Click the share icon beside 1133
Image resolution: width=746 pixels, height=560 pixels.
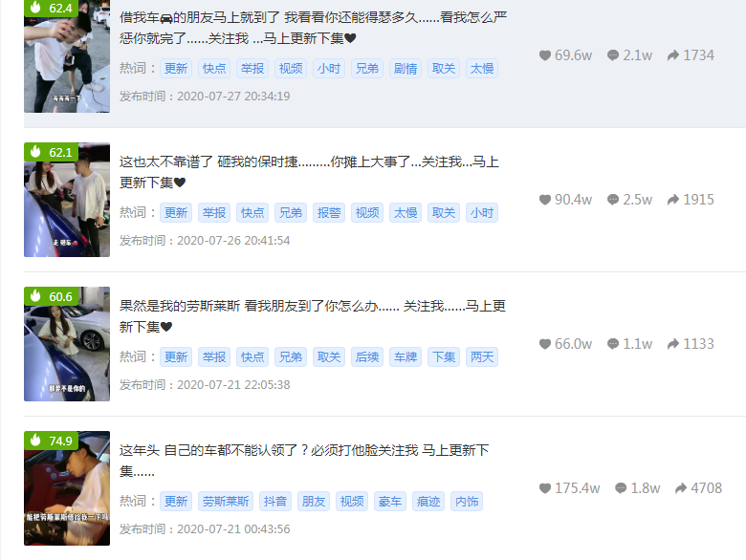tap(672, 344)
